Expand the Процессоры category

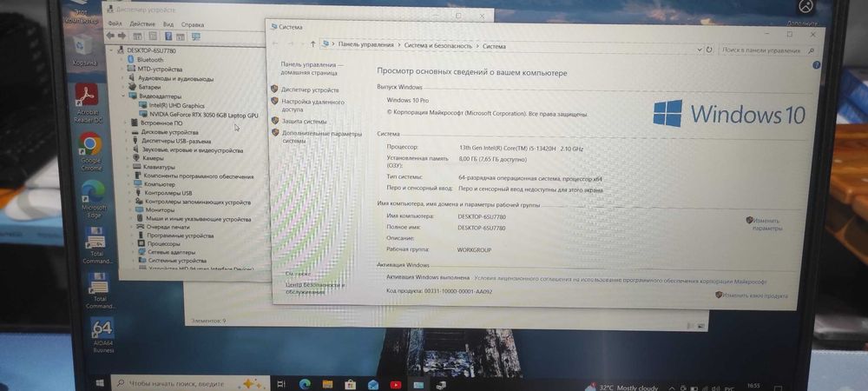tap(134, 243)
